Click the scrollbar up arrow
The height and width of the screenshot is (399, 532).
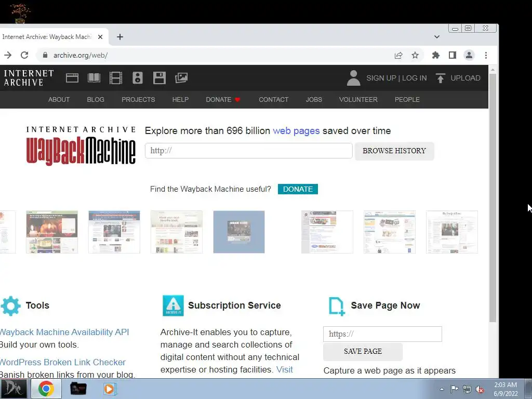click(493, 70)
